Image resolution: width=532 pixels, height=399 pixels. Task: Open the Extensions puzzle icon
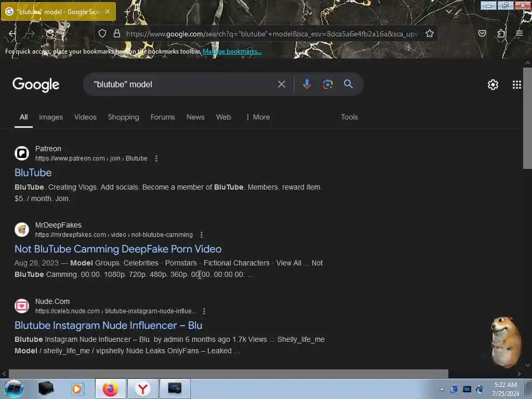pyautogui.click(x=501, y=33)
